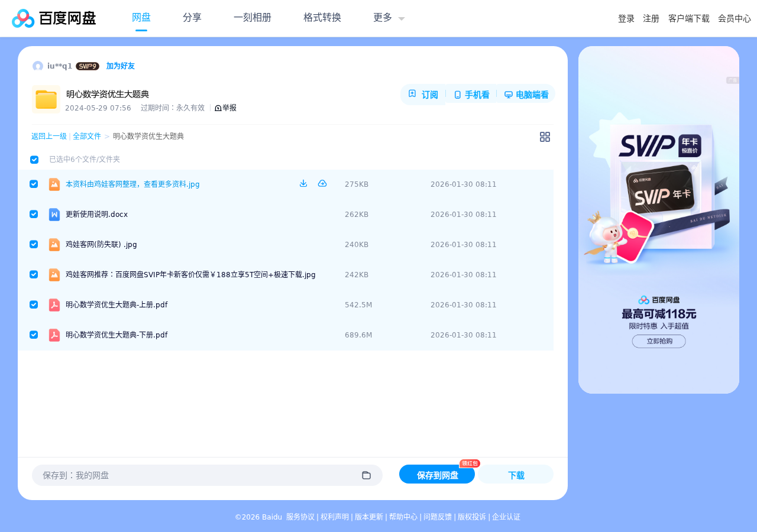Click 登录 link

click(626, 19)
